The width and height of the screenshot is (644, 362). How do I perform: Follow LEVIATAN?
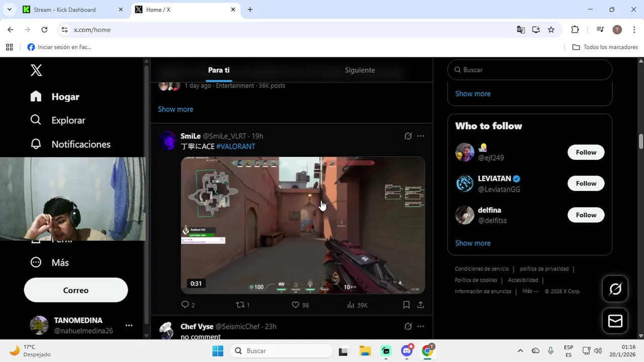pyautogui.click(x=586, y=184)
